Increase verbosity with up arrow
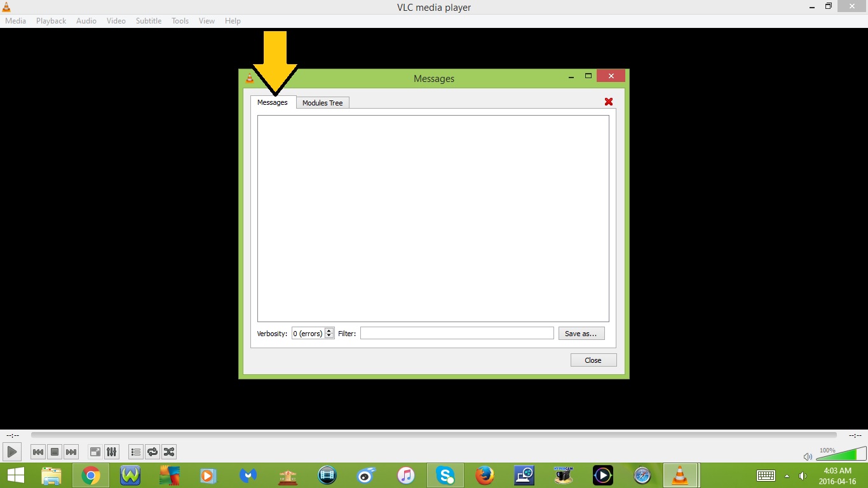The height and width of the screenshot is (488, 868). tap(329, 330)
